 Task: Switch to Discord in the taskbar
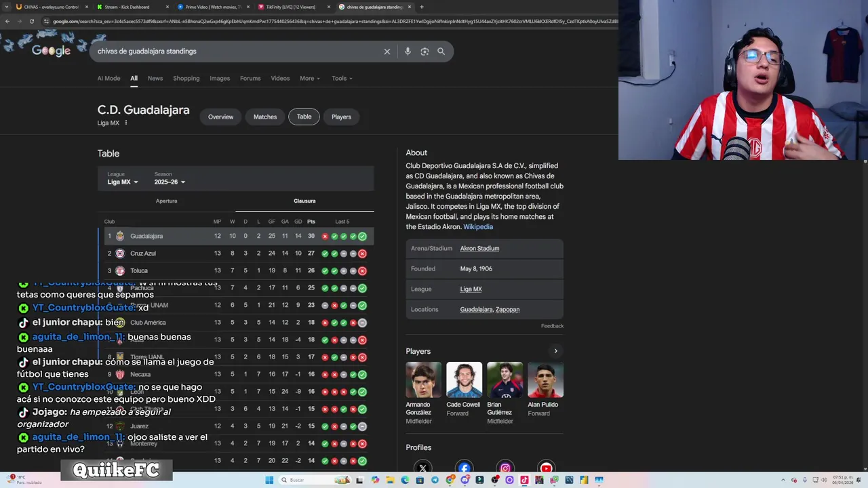(465, 480)
